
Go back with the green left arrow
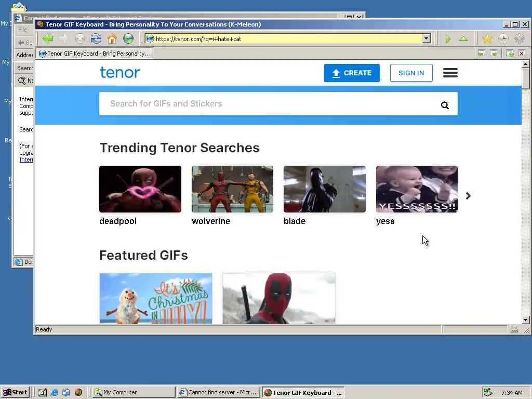[48, 38]
